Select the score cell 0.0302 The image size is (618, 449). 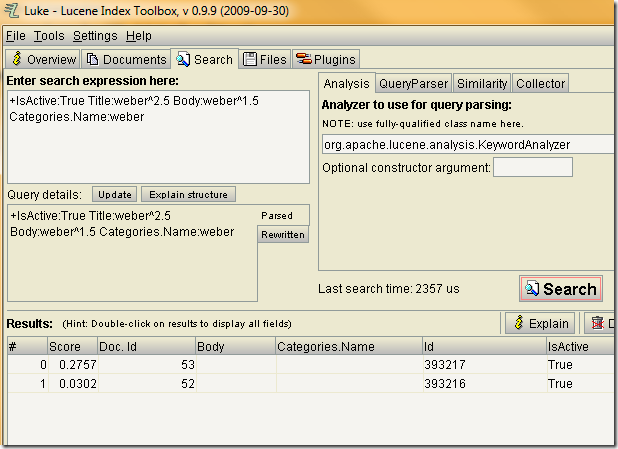(x=73, y=383)
